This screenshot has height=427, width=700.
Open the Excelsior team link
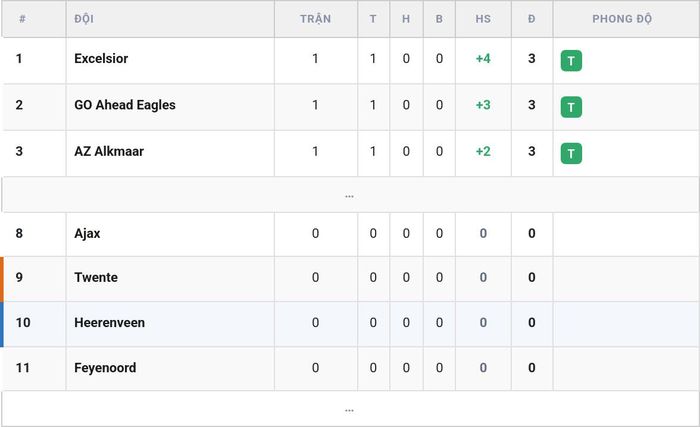pos(101,59)
